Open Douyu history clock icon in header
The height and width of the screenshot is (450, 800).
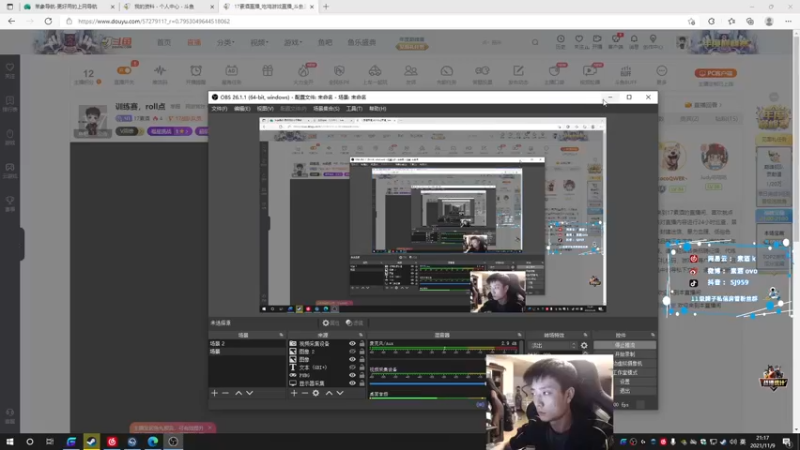pos(560,39)
